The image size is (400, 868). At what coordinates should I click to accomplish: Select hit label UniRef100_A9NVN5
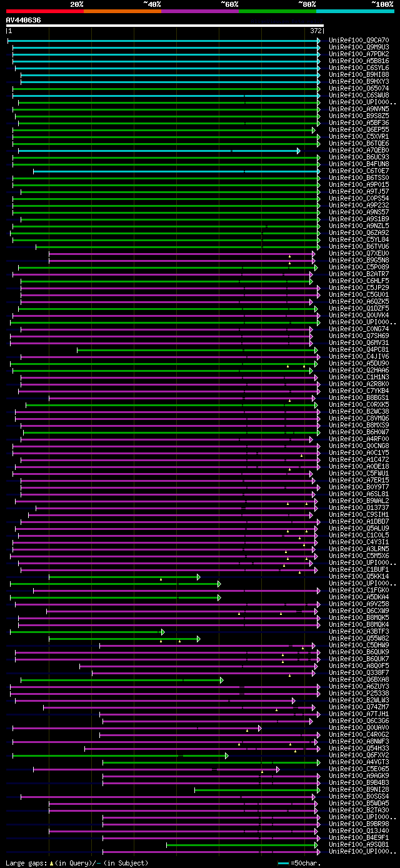click(x=359, y=109)
